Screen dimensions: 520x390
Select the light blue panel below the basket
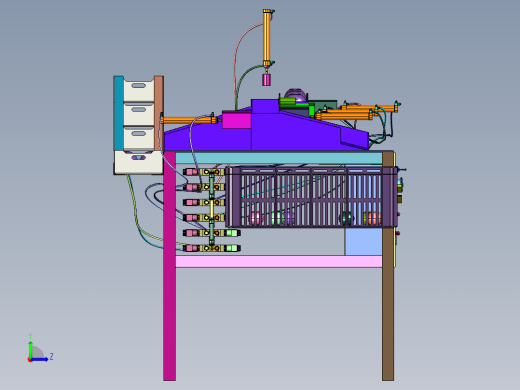[x=363, y=241]
